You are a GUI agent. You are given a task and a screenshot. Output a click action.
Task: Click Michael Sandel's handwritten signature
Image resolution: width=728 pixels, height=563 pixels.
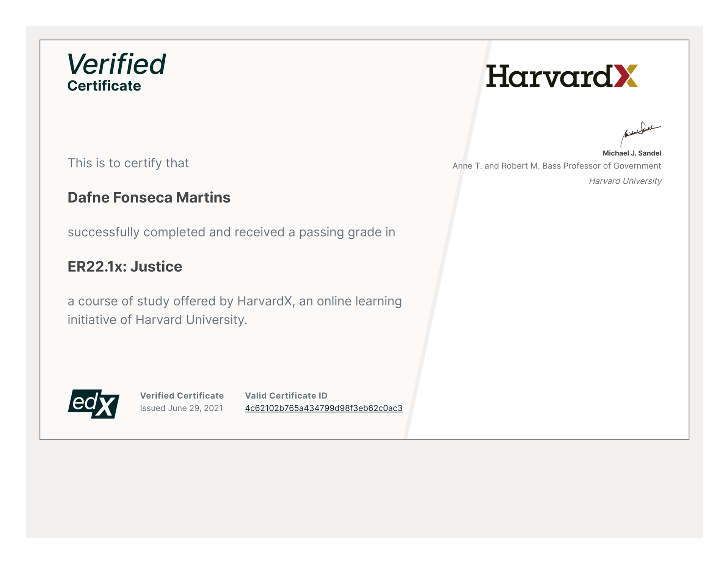(x=640, y=134)
